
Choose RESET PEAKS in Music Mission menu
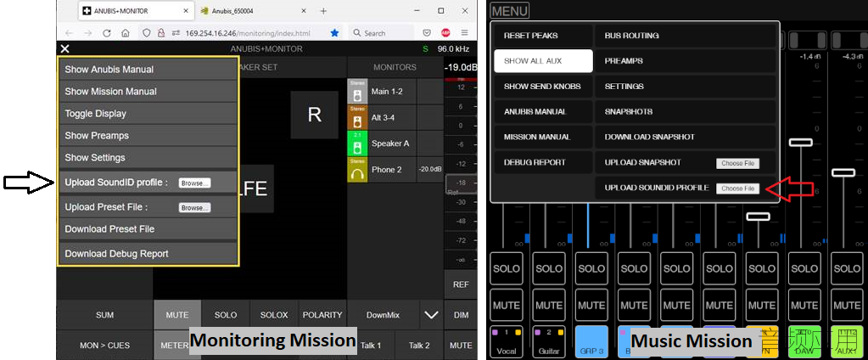pos(543,36)
